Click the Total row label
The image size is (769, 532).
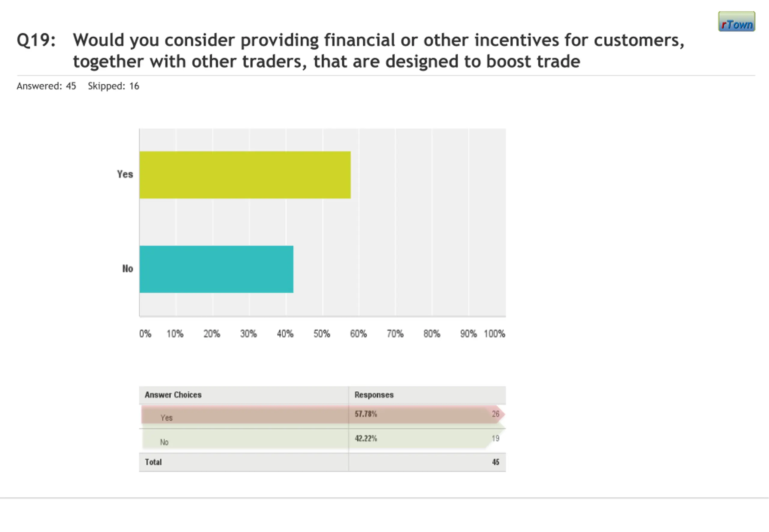(x=153, y=462)
